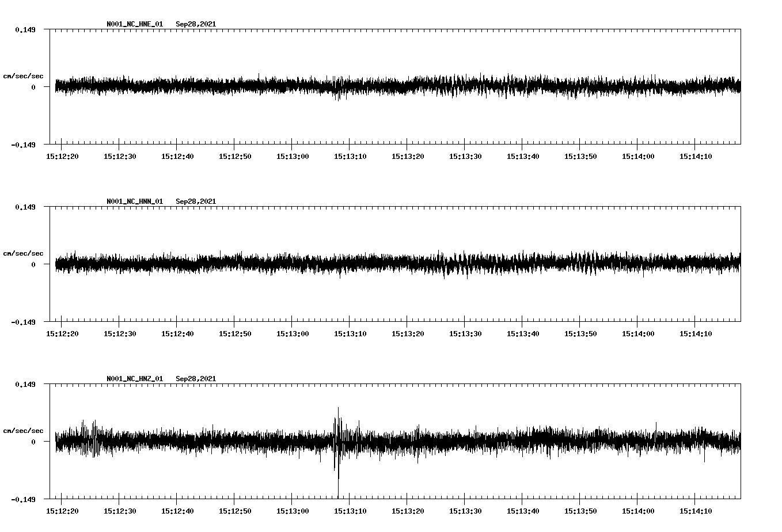Click the 15:14:00 time label under the HNE plot
The width and height of the screenshot is (782, 532).
pos(638,156)
